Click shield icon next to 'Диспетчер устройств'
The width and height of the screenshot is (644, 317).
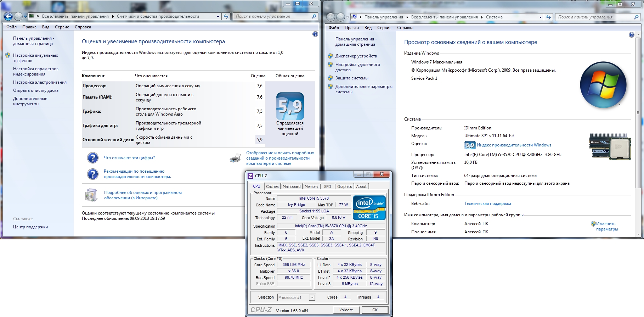[x=330, y=56]
